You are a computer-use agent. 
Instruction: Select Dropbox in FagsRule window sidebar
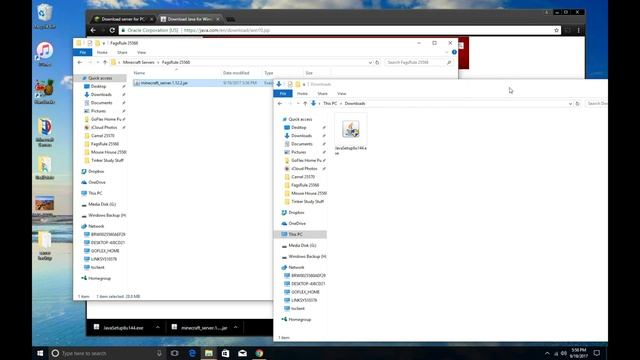(96, 171)
